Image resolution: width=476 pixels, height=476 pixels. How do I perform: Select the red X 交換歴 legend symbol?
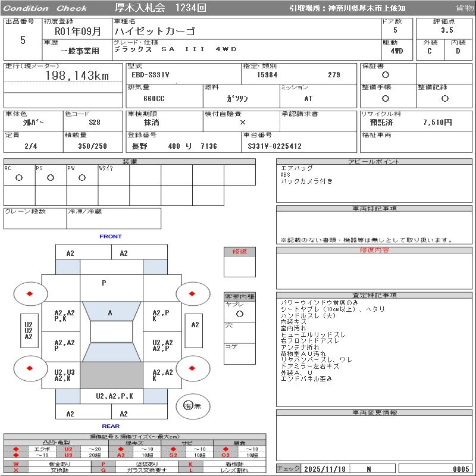(16, 470)
